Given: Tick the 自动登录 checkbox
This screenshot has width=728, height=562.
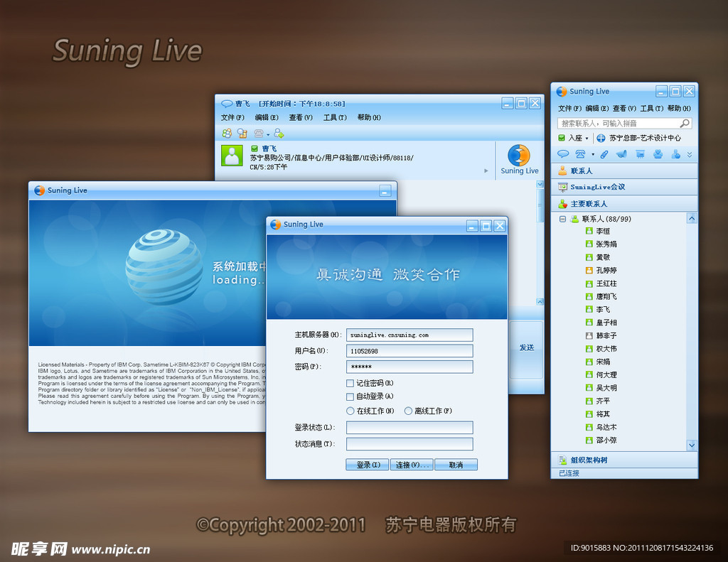Looking at the screenshot, I should (350, 396).
